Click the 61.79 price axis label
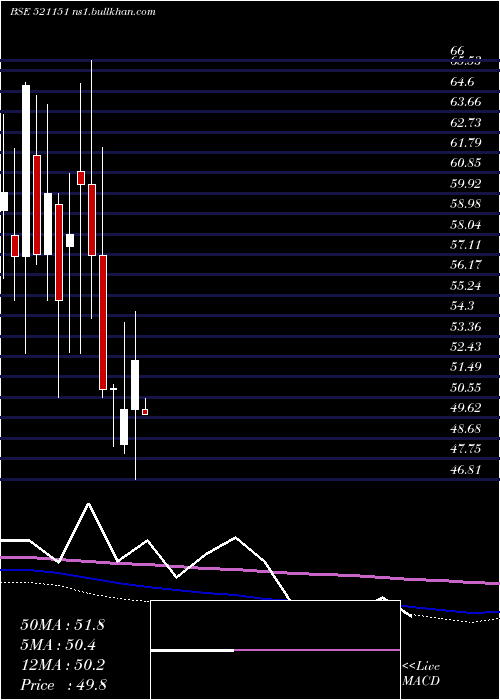This screenshot has height=700, width=500. tap(466, 143)
